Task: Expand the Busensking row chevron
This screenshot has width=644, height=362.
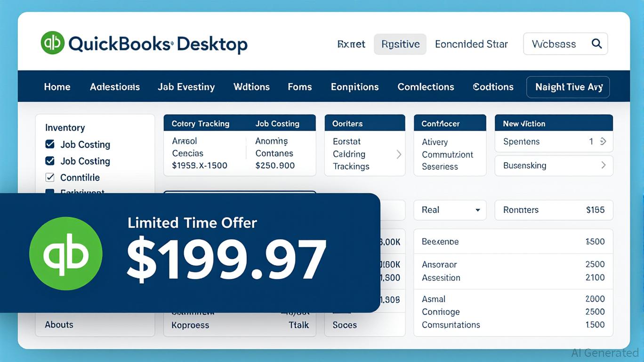Action: tap(603, 165)
